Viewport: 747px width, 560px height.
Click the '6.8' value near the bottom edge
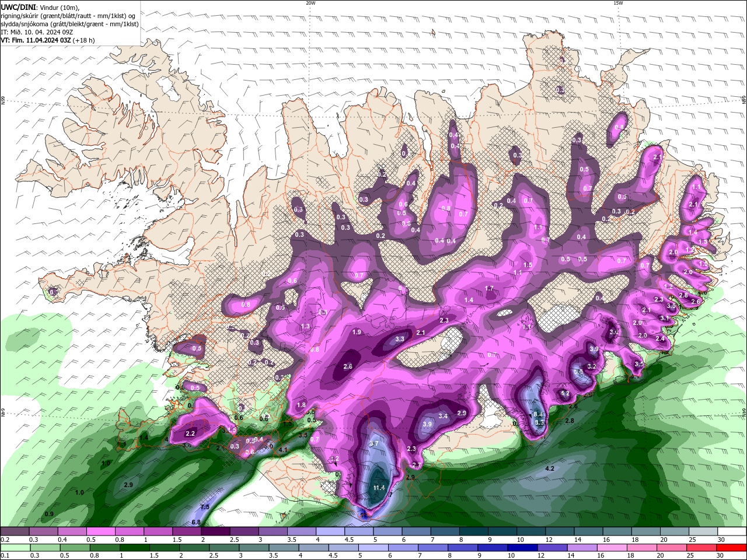click(x=196, y=522)
